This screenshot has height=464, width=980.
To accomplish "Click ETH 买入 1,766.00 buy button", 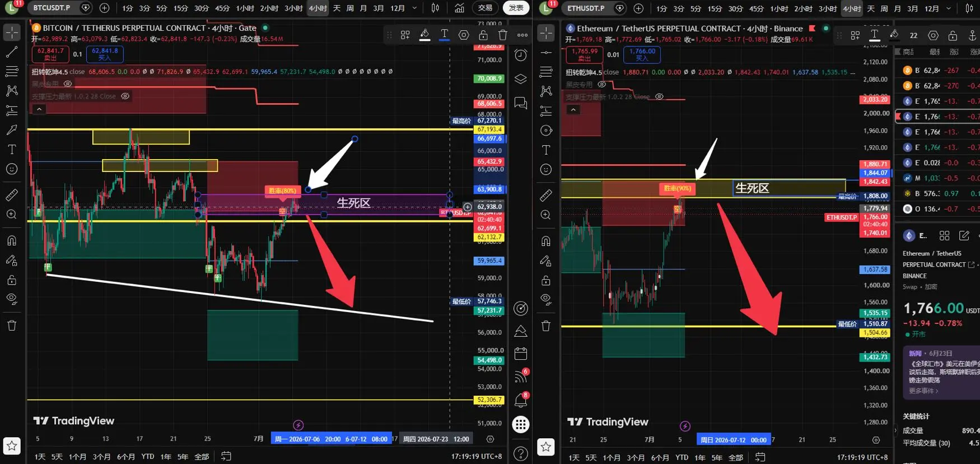I will click(x=642, y=54).
